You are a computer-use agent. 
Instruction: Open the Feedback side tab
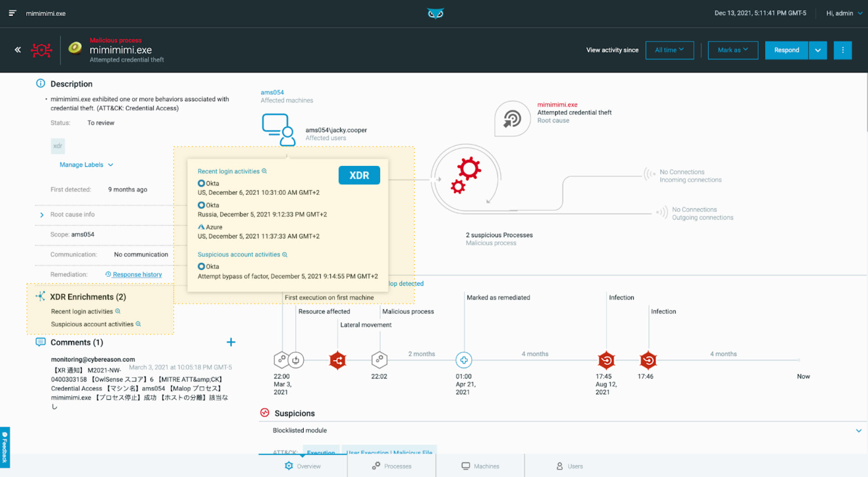pyautogui.click(x=5, y=448)
